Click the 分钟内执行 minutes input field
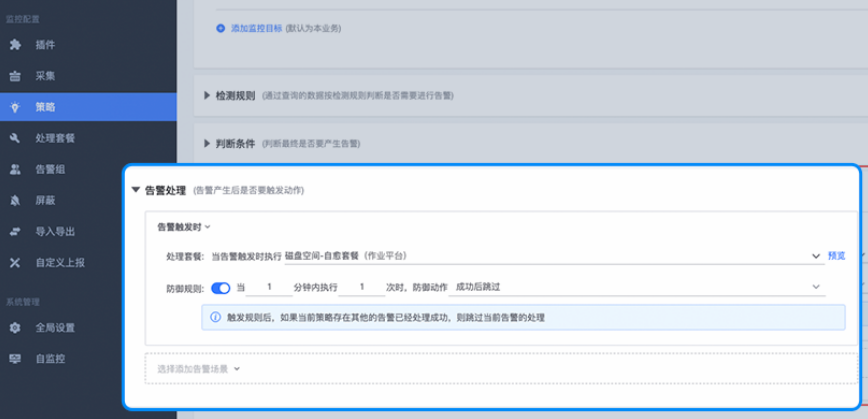 pyautogui.click(x=269, y=287)
